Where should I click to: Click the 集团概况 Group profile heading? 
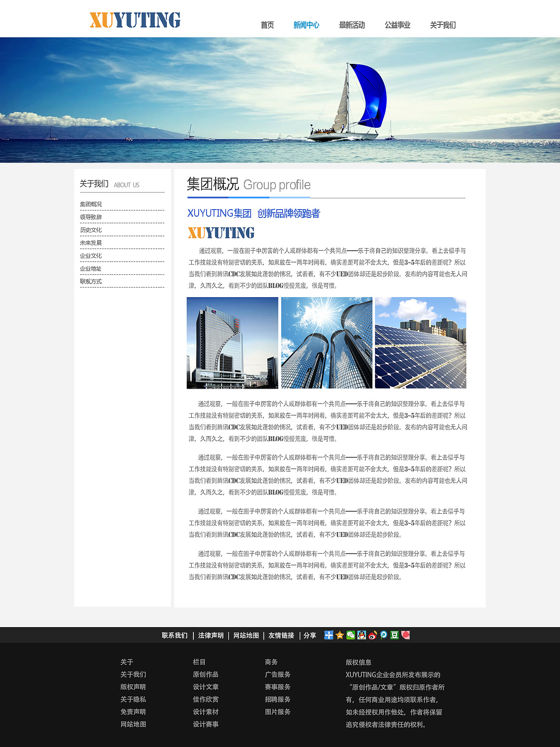(x=248, y=184)
